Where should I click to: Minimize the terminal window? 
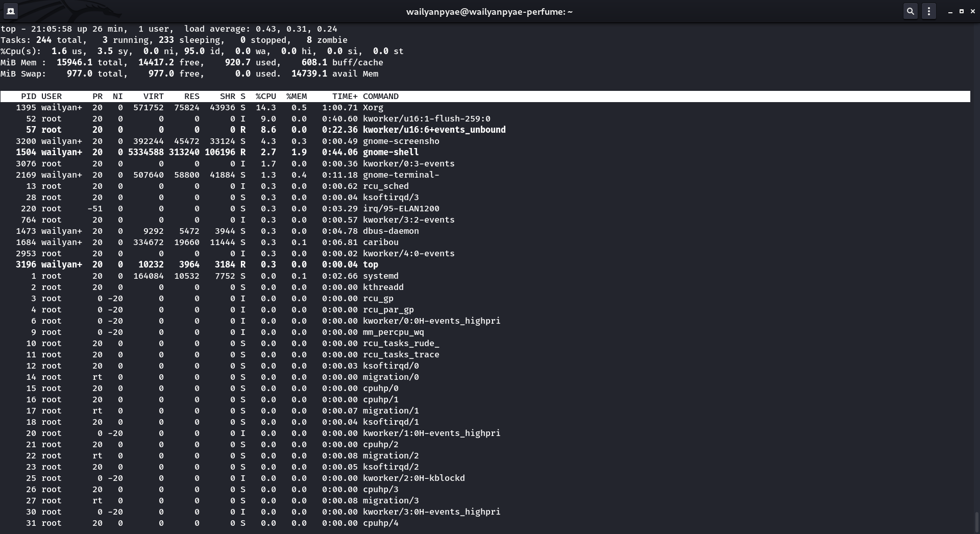tap(950, 11)
